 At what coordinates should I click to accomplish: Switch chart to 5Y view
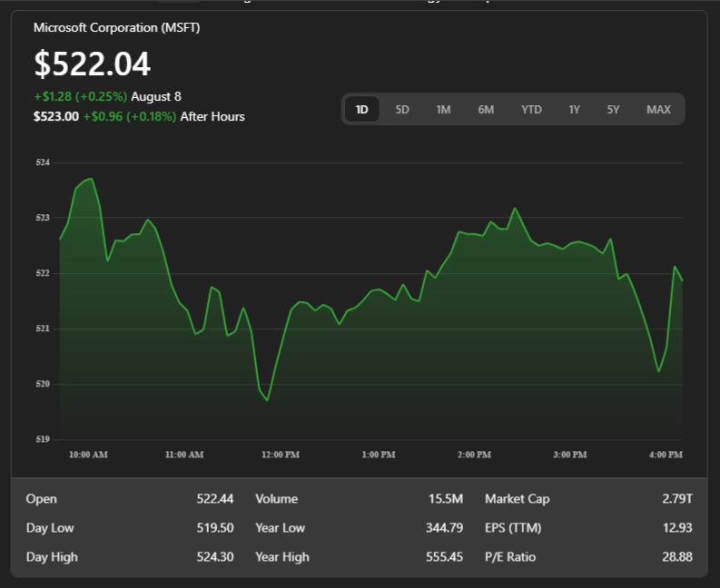[613, 110]
